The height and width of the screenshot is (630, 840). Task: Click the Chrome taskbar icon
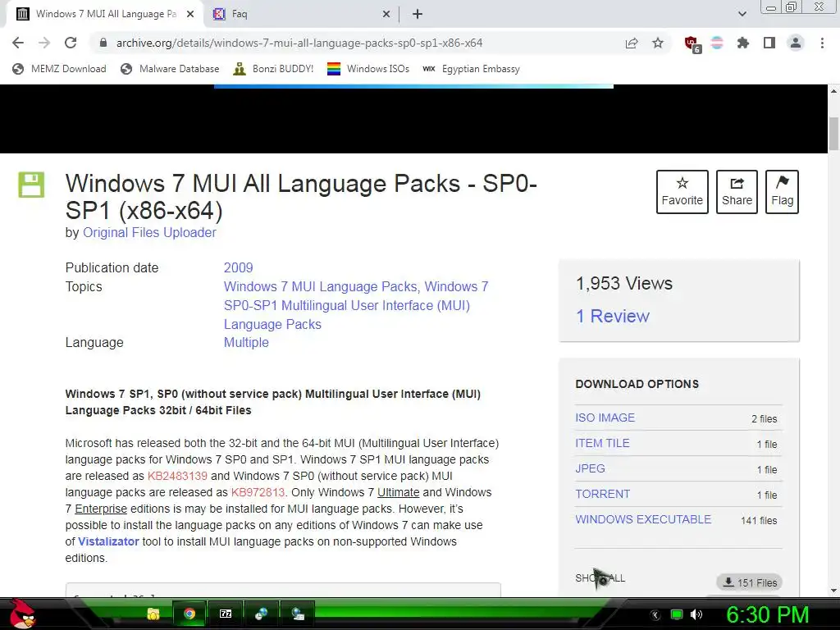point(189,614)
